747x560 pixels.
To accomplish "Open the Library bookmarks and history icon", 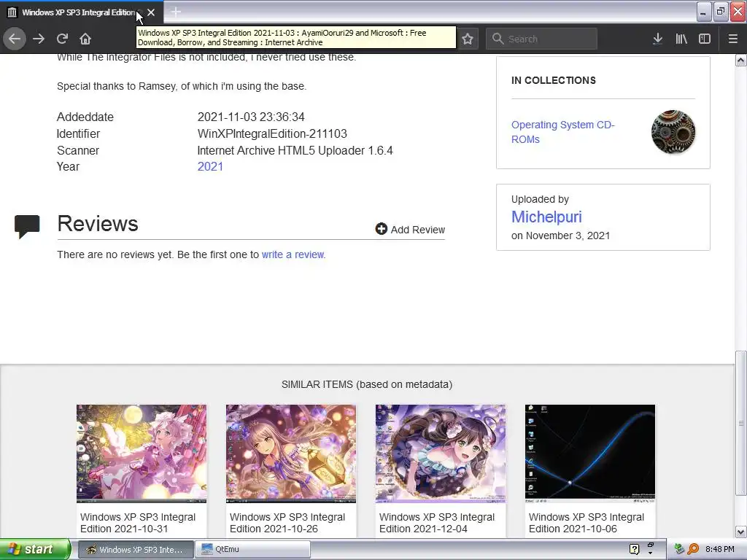I will point(681,39).
